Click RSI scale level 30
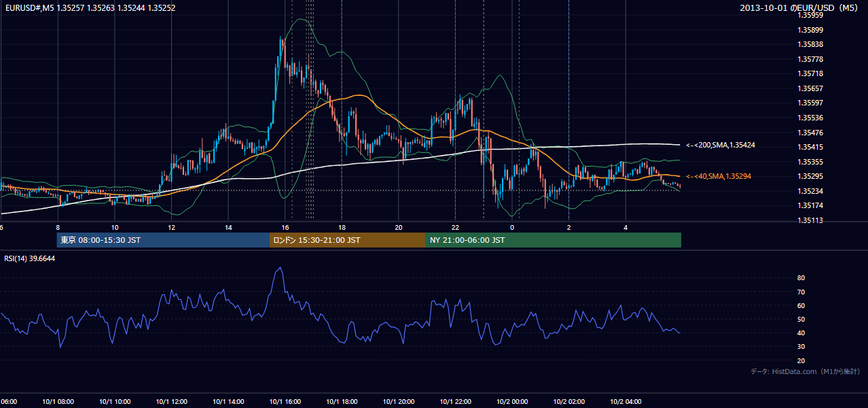 click(801, 347)
